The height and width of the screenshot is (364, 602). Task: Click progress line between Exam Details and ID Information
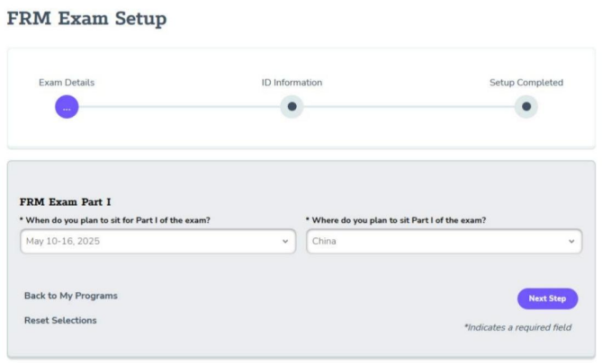coord(180,107)
